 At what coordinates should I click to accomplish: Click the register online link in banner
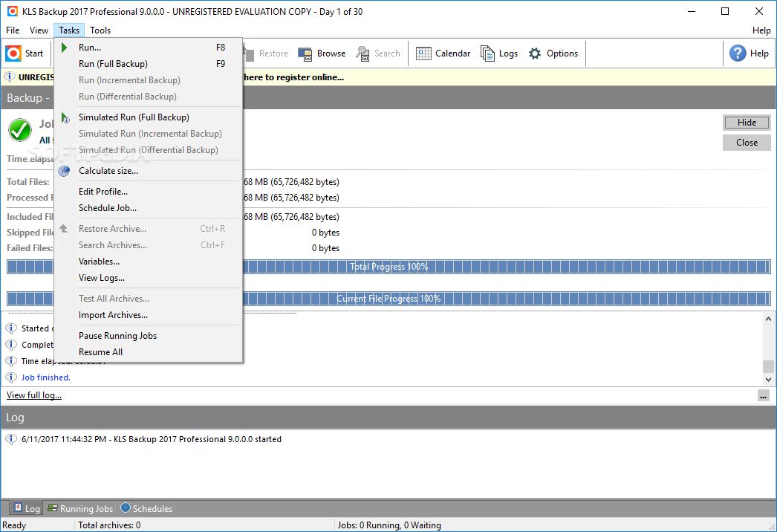293,77
